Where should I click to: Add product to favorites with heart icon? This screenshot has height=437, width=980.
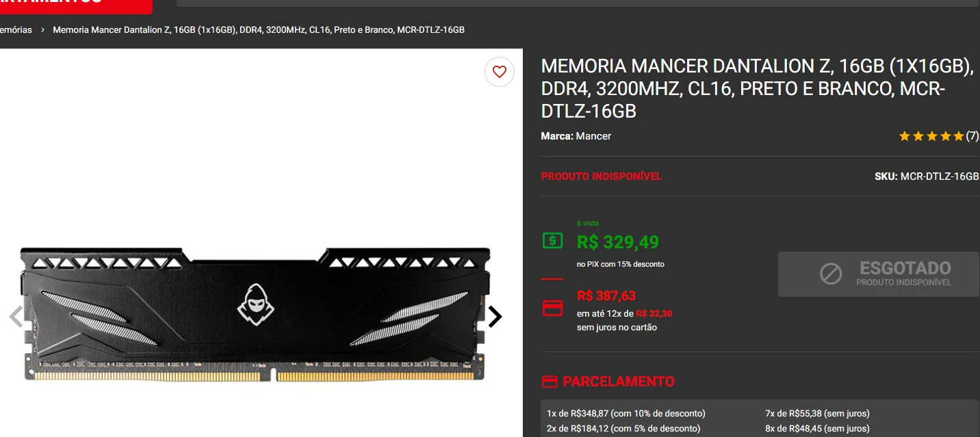(x=500, y=72)
